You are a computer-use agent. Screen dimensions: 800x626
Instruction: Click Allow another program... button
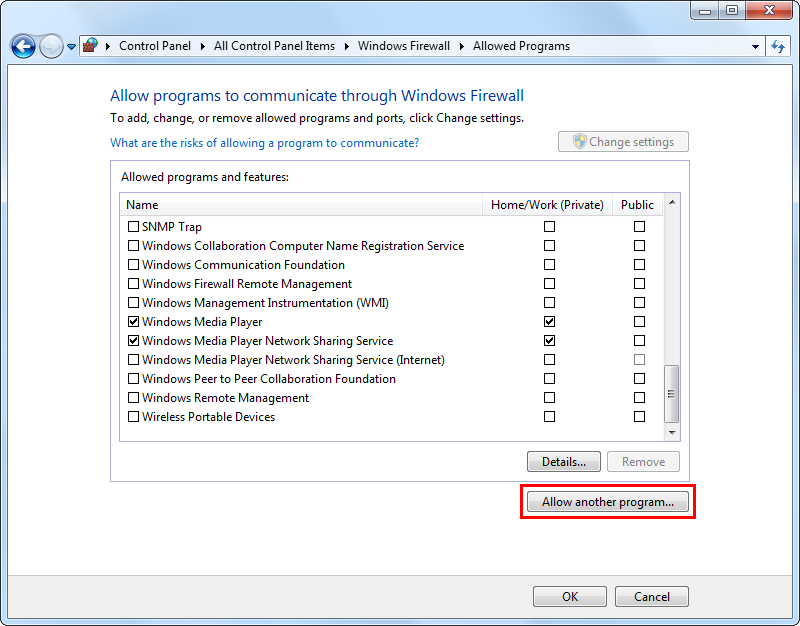[608, 502]
